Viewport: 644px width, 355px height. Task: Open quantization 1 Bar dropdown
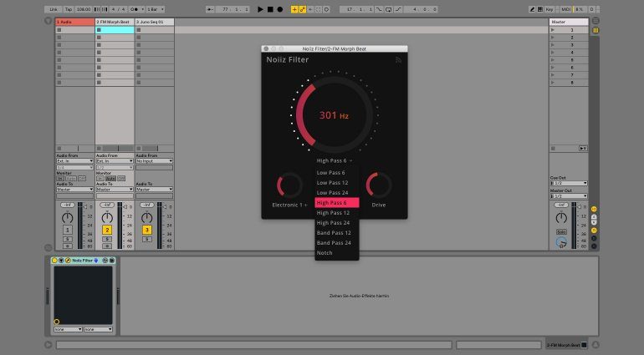156,9
